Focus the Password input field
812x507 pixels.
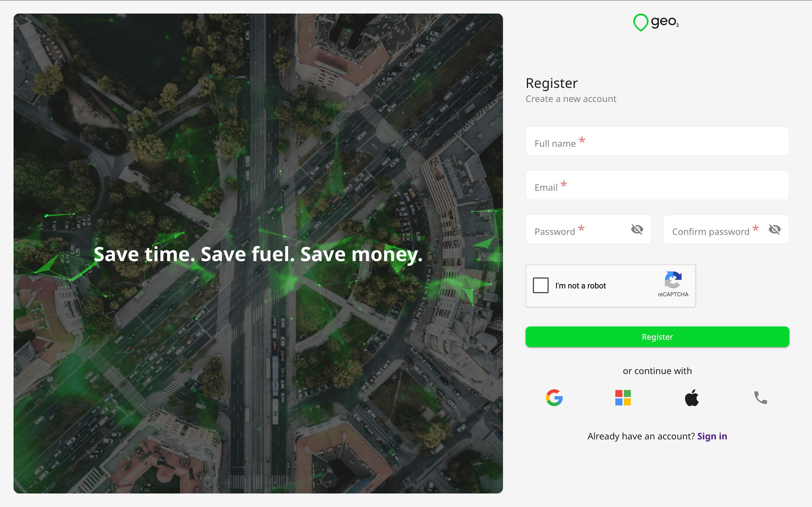[588, 229]
